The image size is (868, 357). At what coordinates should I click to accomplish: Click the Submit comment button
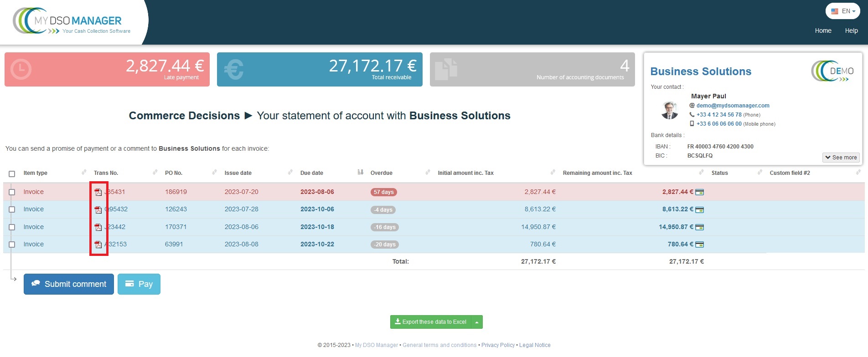tap(69, 284)
